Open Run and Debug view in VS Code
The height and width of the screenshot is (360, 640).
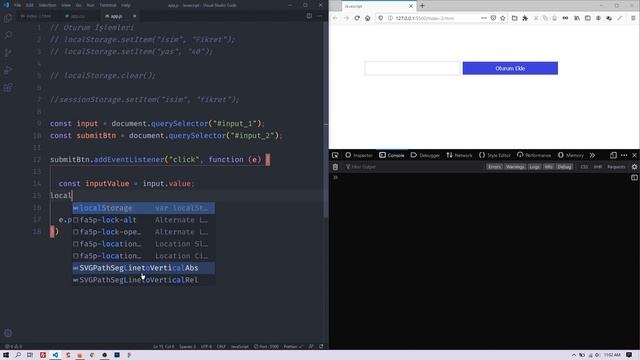[x=8, y=70]
